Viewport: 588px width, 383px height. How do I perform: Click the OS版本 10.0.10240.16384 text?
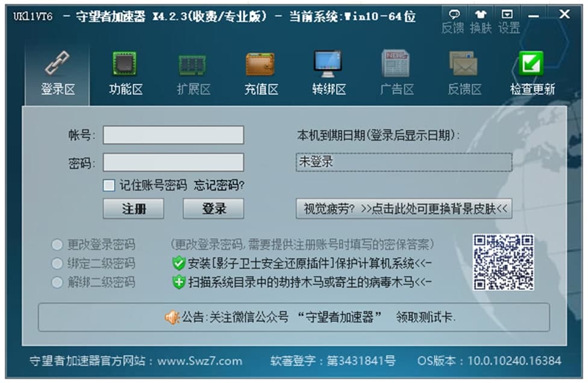(x=489, y=361)
